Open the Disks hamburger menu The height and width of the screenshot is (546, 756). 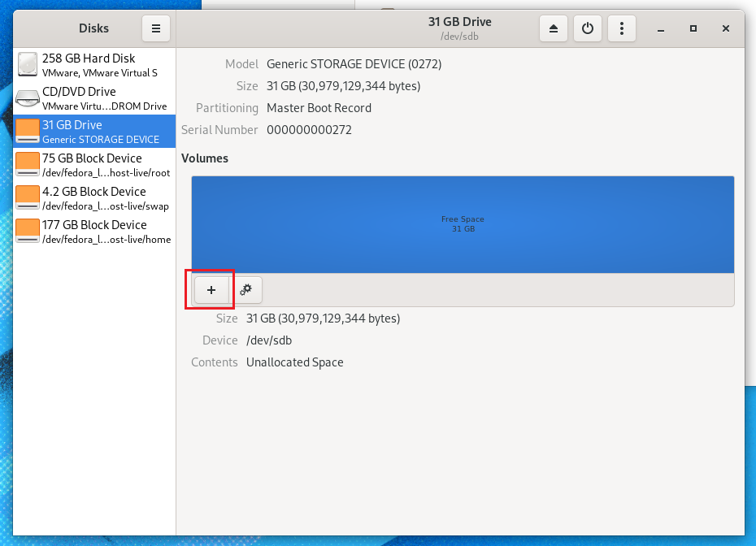pos(155,28)
